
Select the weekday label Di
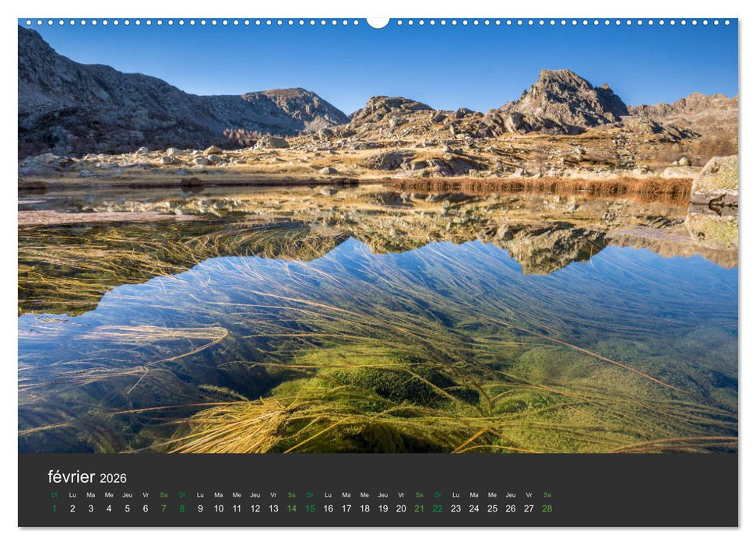point(54,495)
